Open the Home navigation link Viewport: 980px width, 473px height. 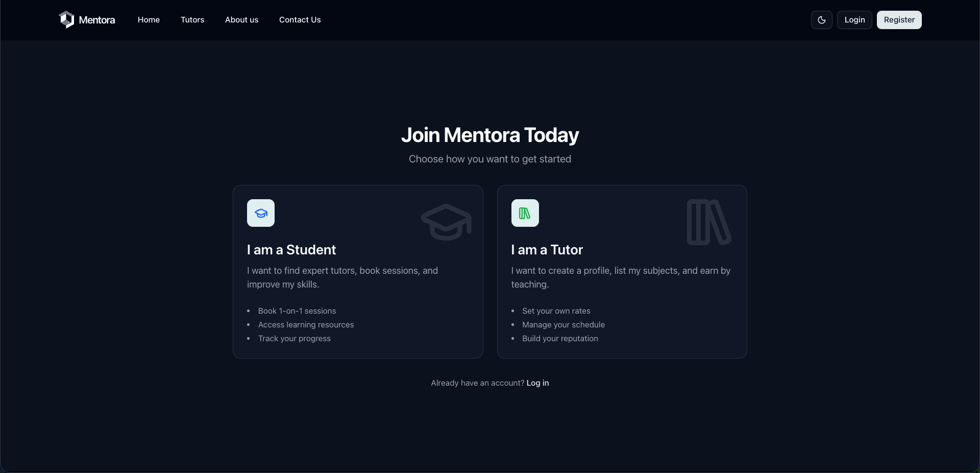[x=149, y=20]
